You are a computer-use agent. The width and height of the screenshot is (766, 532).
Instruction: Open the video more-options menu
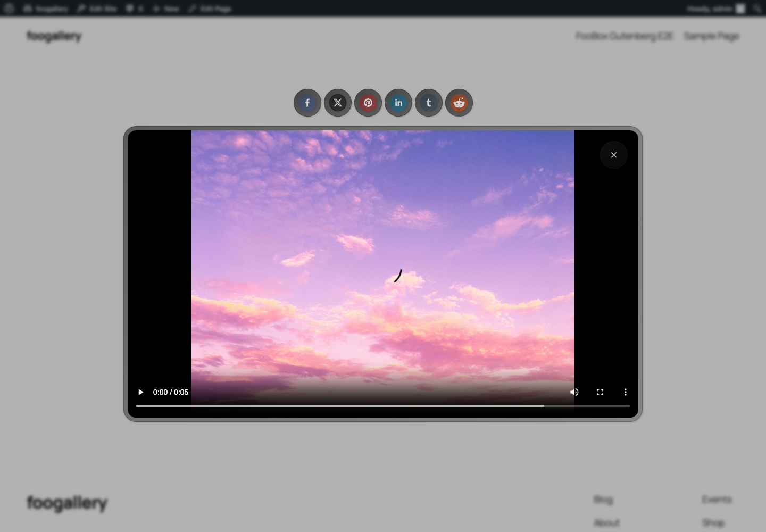click(x=626, y=392)
